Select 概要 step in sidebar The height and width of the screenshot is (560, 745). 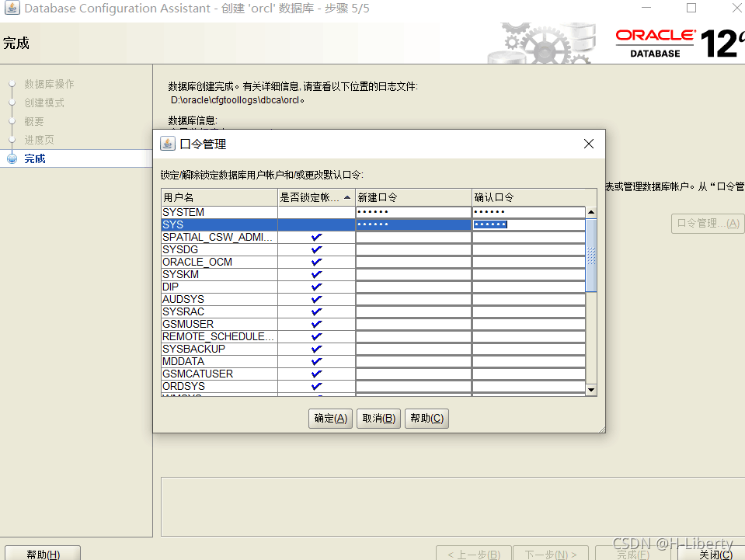click(34, 122)
